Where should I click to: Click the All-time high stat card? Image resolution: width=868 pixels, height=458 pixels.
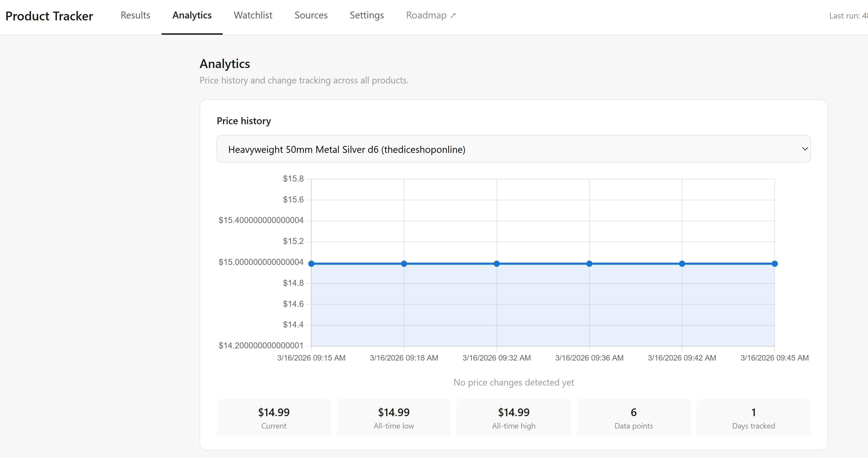point(513,417)
